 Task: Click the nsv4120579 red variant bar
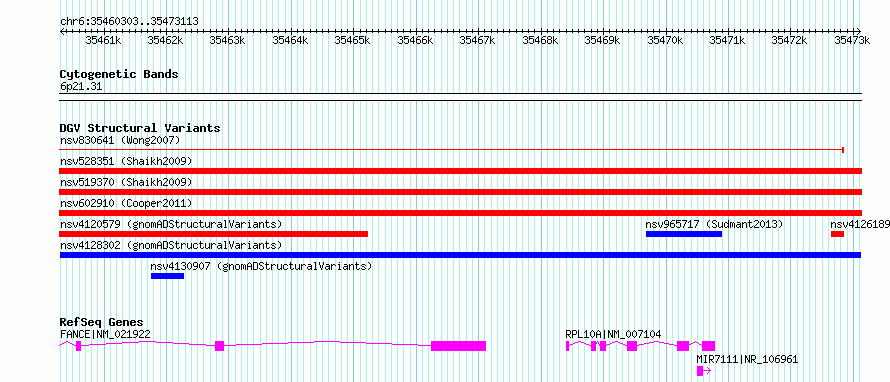pyautogui.click(x=214, y=234)
